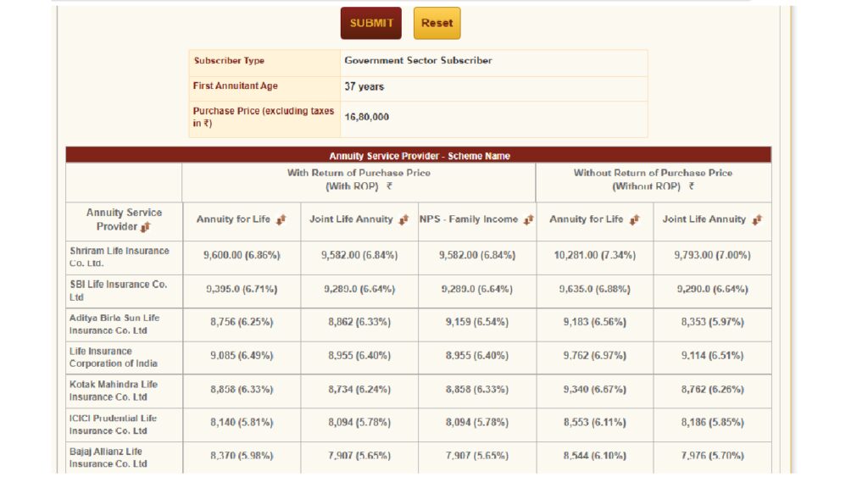This screenshot has width=868, height=488.
Task: Click value 8,353 (5.97%)
Action: pos(712,322)
